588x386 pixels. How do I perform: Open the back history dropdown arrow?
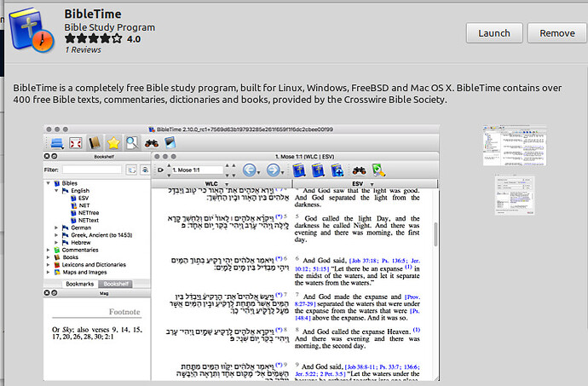click(x=259, y=173)
